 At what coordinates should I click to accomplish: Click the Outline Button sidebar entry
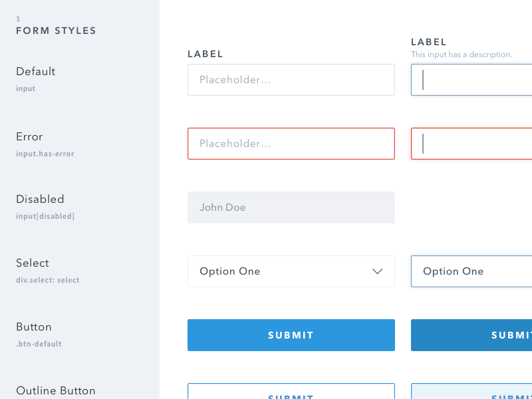pyautogui.click(x=55, y=390)
